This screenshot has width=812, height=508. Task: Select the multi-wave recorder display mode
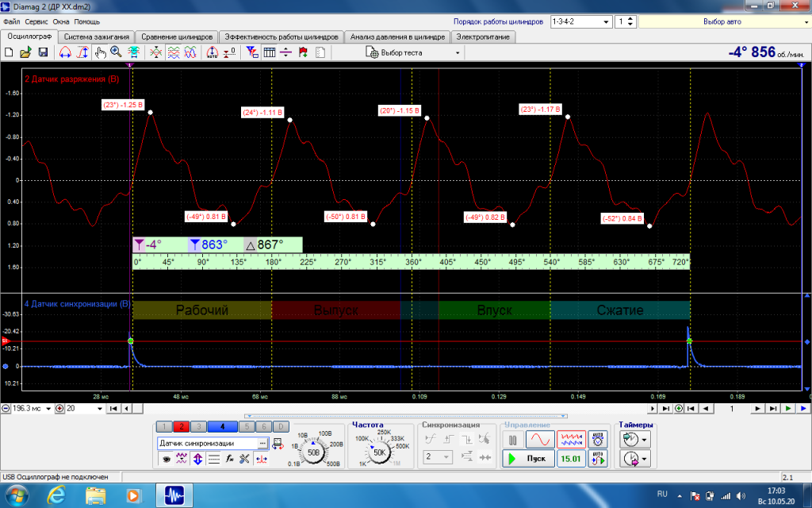pyautogui.click(x=571, y=440)
